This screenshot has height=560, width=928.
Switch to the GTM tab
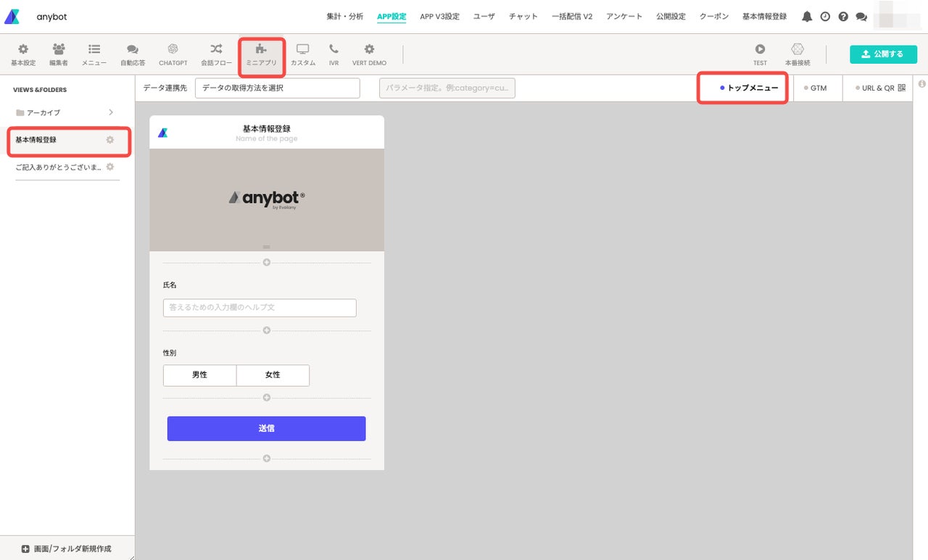tap(819, 88)
